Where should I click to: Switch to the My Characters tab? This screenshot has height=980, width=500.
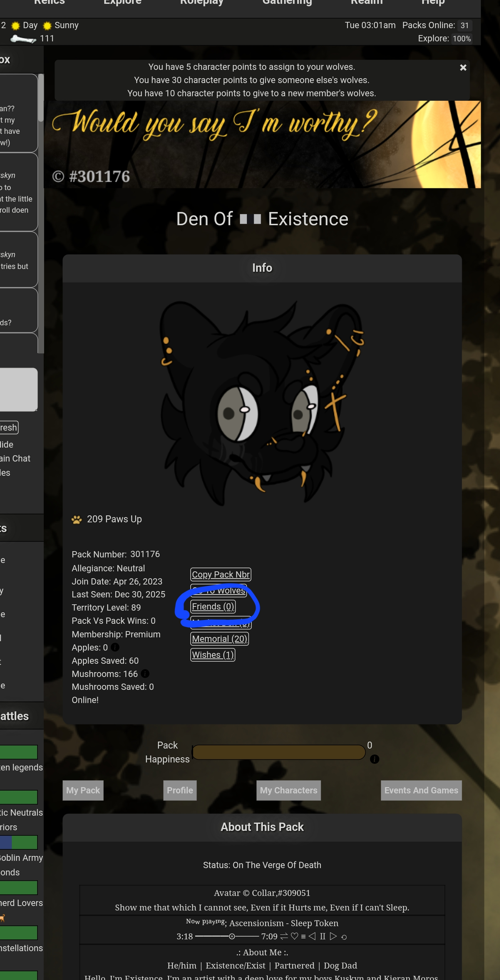289,790
